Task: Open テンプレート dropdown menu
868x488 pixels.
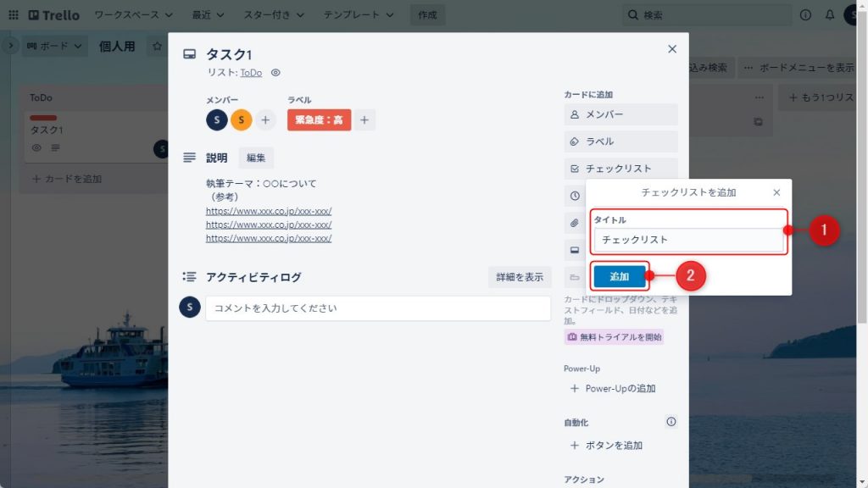Action: point(359,15)
